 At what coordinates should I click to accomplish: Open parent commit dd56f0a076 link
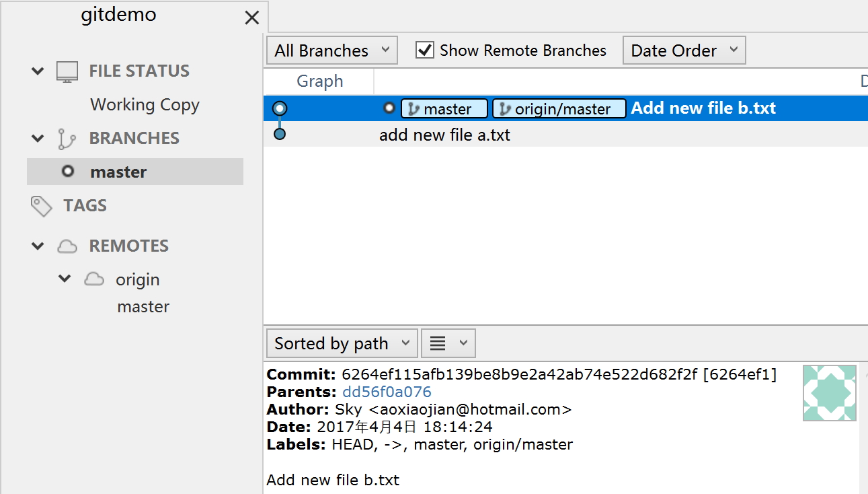387,392
